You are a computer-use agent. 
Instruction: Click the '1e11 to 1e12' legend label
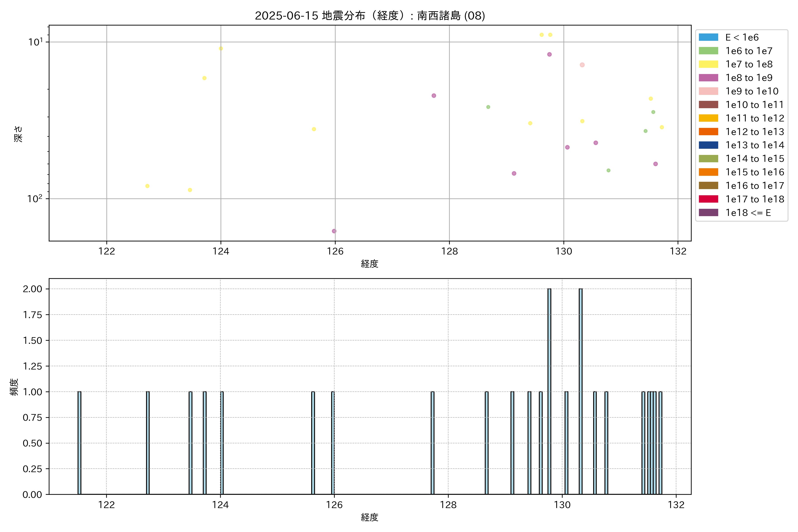tap(755, 118)
